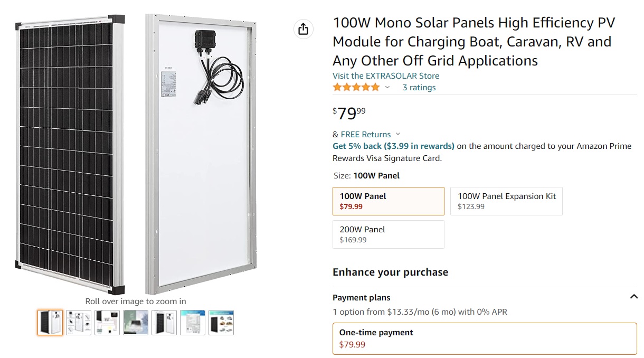This screenshot has height=358, width=644.
Task: Select third thumbnail with wiring diagram
Action: click(x=107, y=323)
